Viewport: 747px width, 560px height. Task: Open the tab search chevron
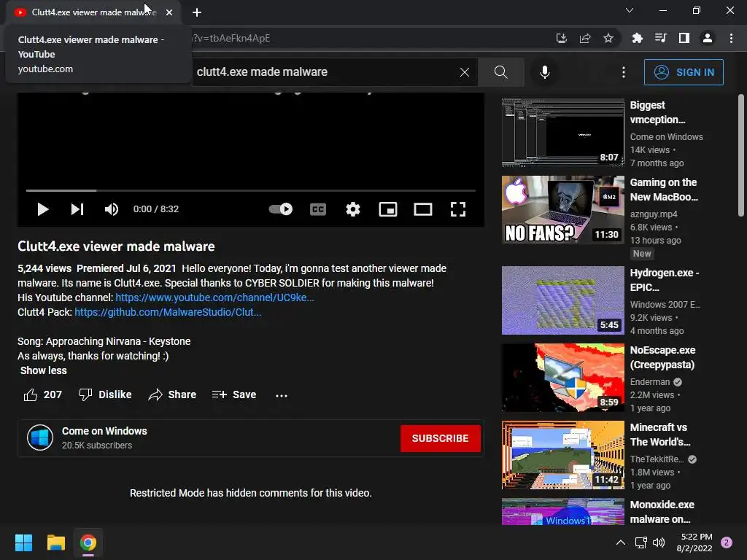click(630, 10)
